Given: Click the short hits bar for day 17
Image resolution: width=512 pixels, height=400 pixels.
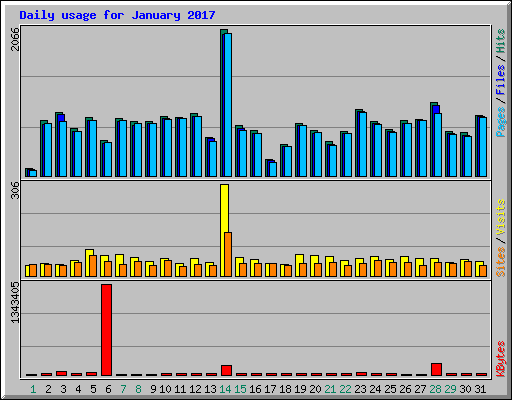Looking at the screenshot, I should pos(269,168).
